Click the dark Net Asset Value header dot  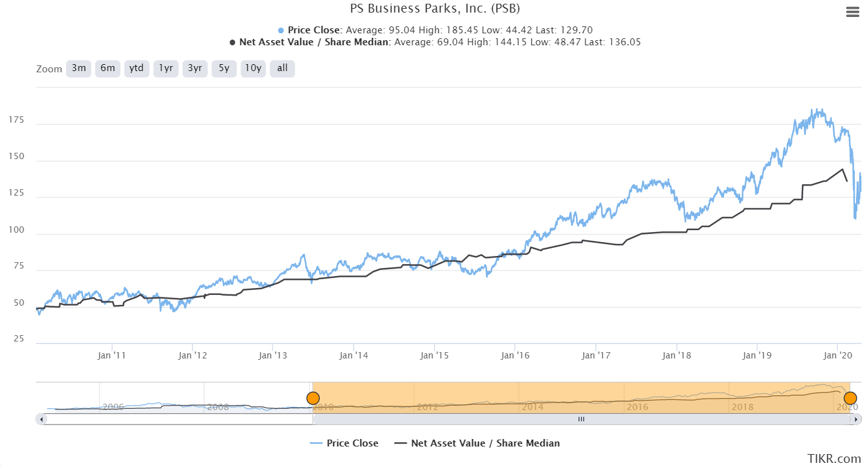click(233, 42)
